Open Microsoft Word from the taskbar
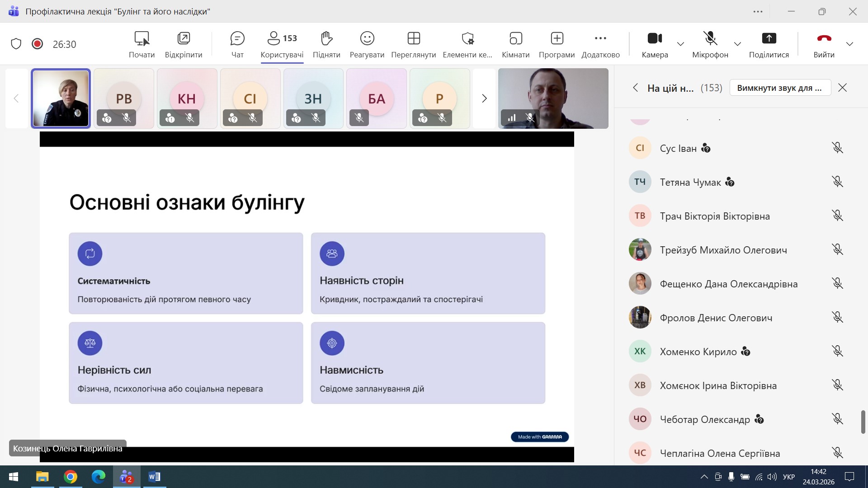Screen dimensions: 868x488 pos(154,477)
